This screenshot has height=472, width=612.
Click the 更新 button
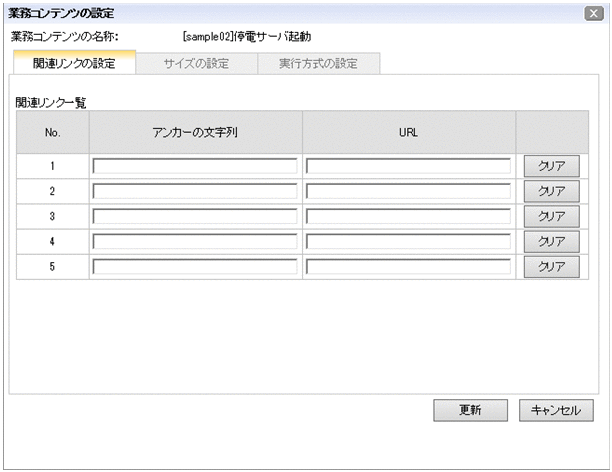[x=470, y=410]
